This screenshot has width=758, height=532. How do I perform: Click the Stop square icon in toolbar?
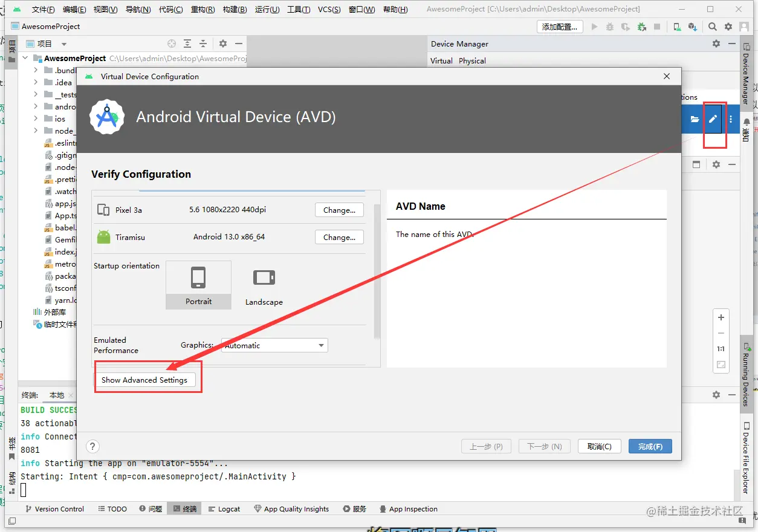coord(657,27)
